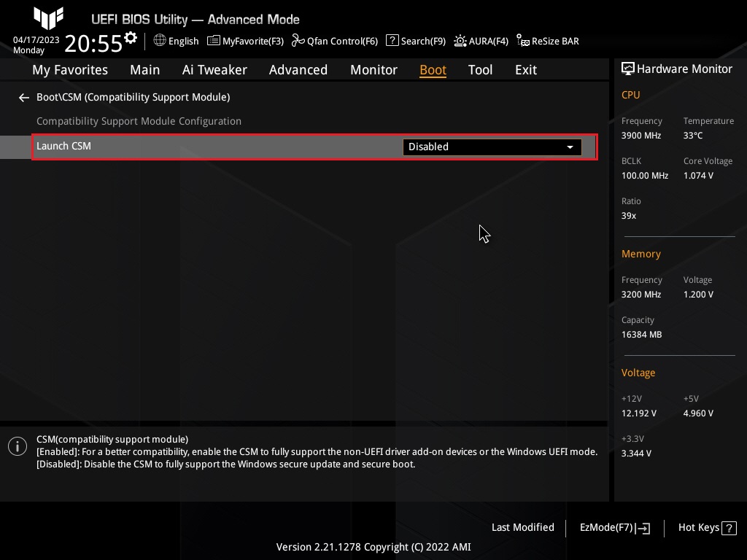Click Last Modified button
This screenshot has width=747, height=560.
522,528
